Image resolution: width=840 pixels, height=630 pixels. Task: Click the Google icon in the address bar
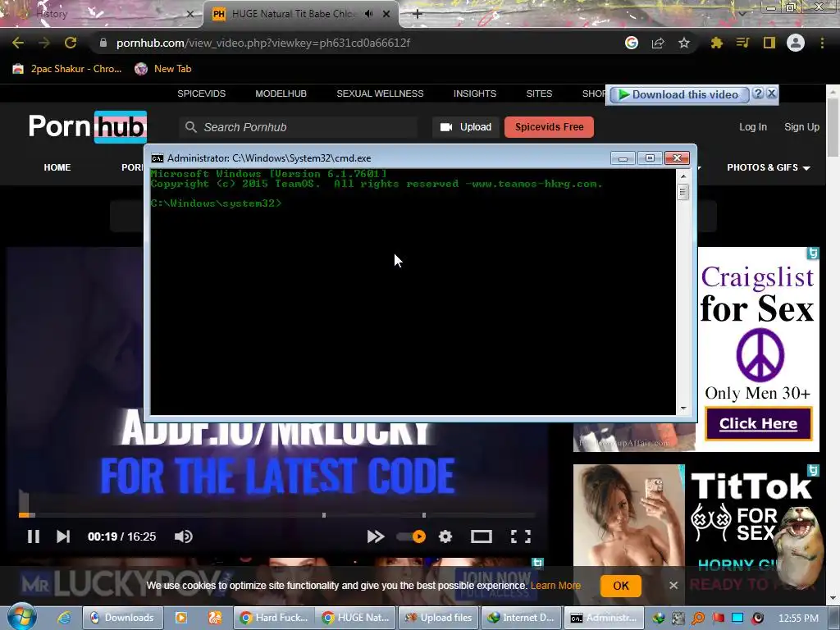632,43
